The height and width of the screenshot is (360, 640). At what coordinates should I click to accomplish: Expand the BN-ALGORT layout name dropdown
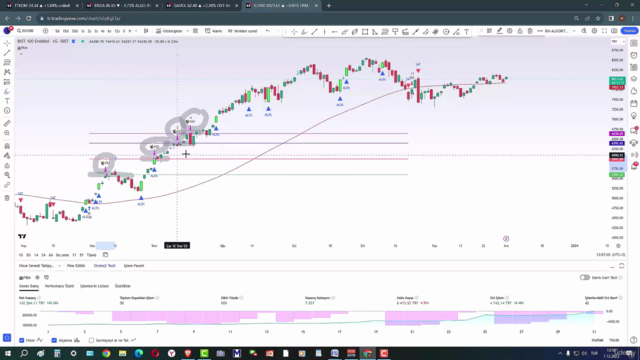pos(574,31)
